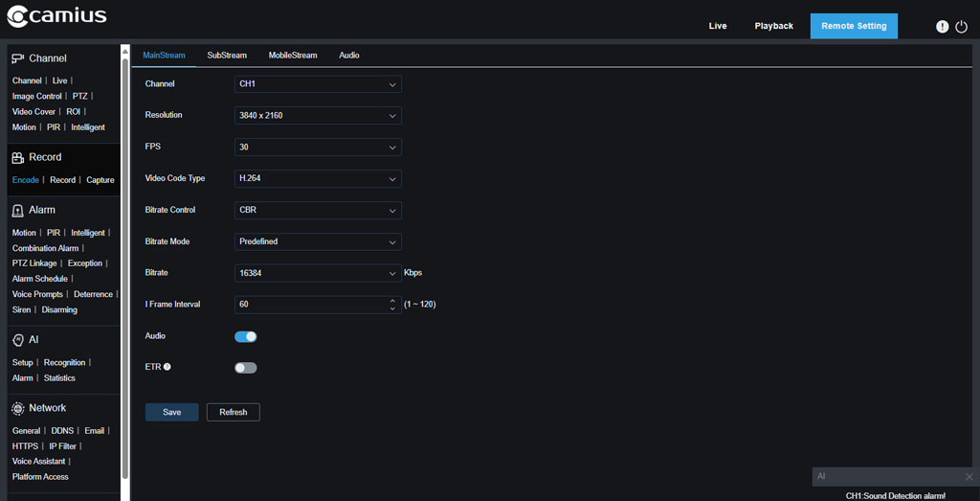Screen dimensions: 980x501
Task: Click the I Frame Interval input field
Action: (x=311, y=305)
